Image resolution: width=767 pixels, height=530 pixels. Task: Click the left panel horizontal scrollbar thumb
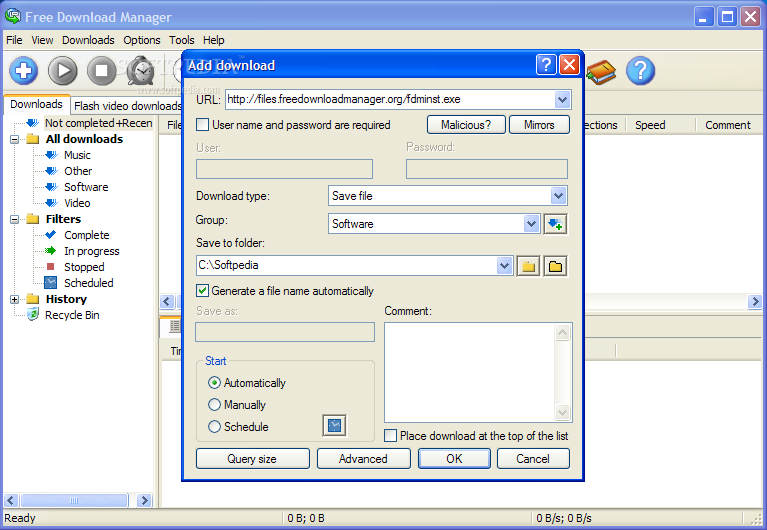[74, 500]
